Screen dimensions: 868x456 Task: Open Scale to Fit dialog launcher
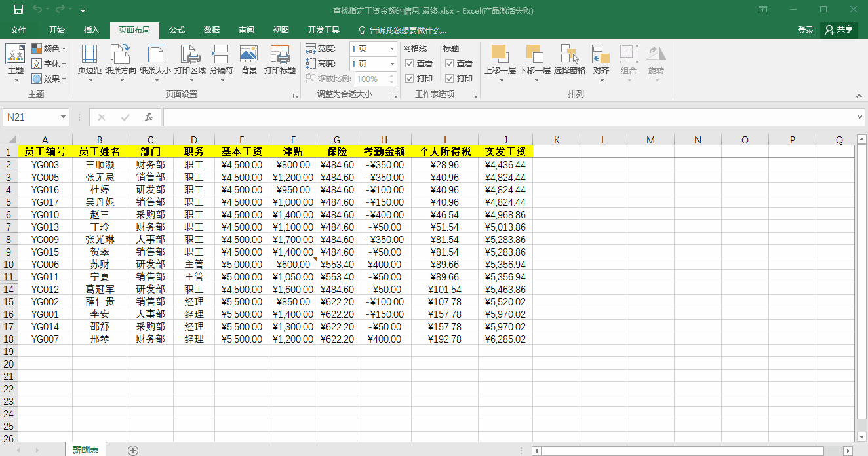[395, 96]
